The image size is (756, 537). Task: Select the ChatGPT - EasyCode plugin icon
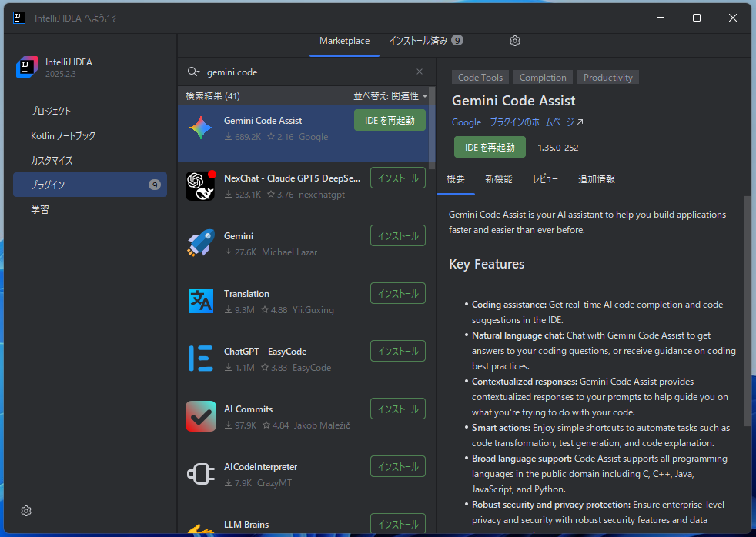tap(200, 359)
